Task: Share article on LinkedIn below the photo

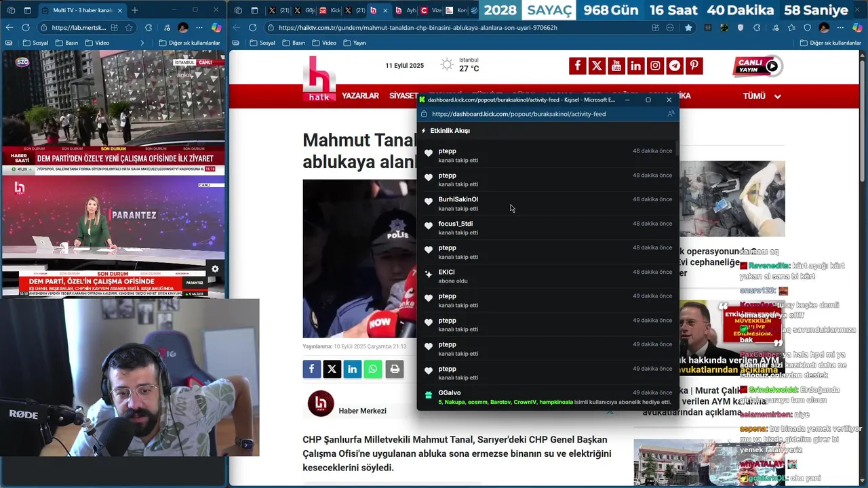Action: tap(353, 369)
